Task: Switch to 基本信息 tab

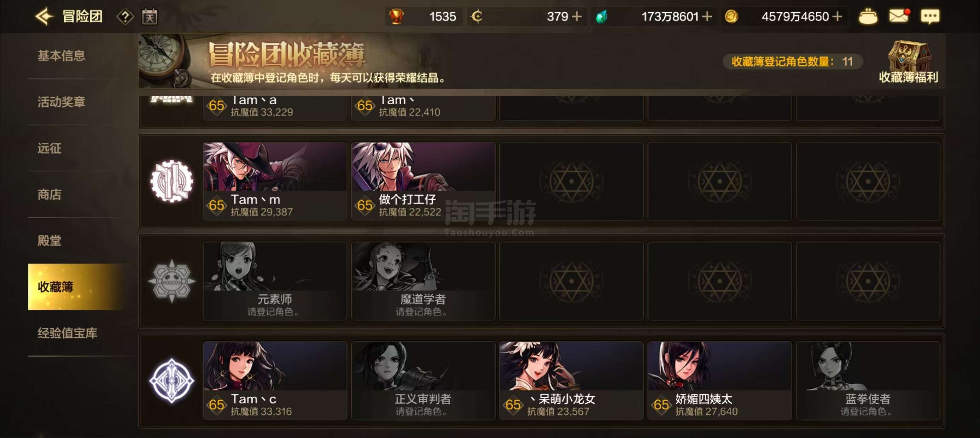Action: (61, 55)
